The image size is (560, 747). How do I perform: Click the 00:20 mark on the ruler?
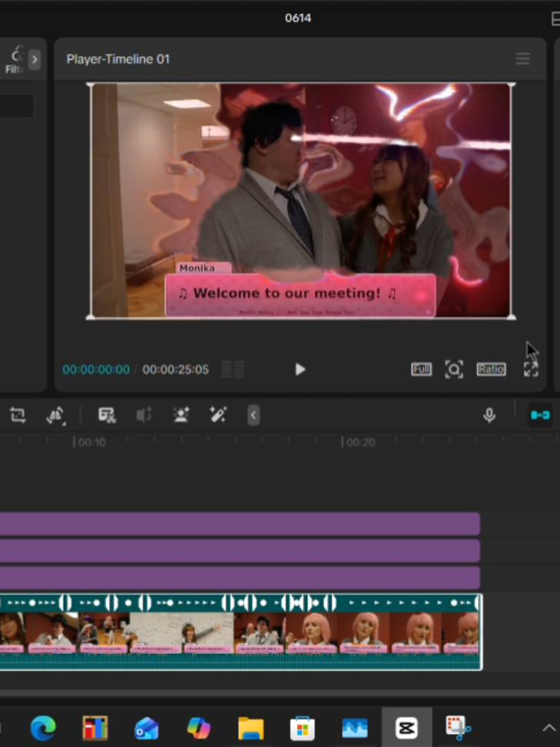[360, 443]
